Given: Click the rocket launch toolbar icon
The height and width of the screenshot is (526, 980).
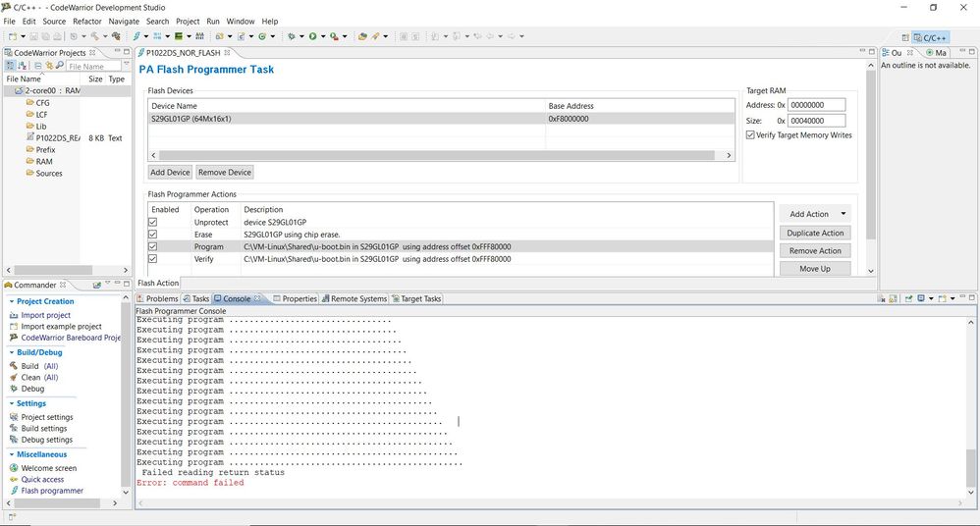Looking at the screenshot, I should tap(376, 36).
